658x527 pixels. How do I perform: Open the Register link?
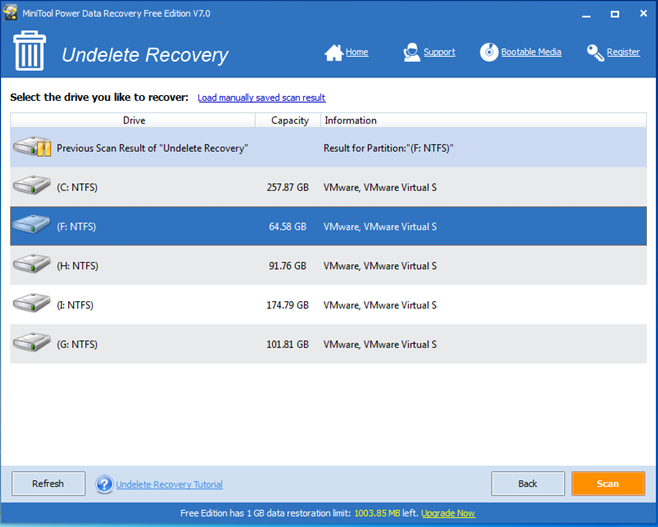pyautogui.click(x=623, y=52)
